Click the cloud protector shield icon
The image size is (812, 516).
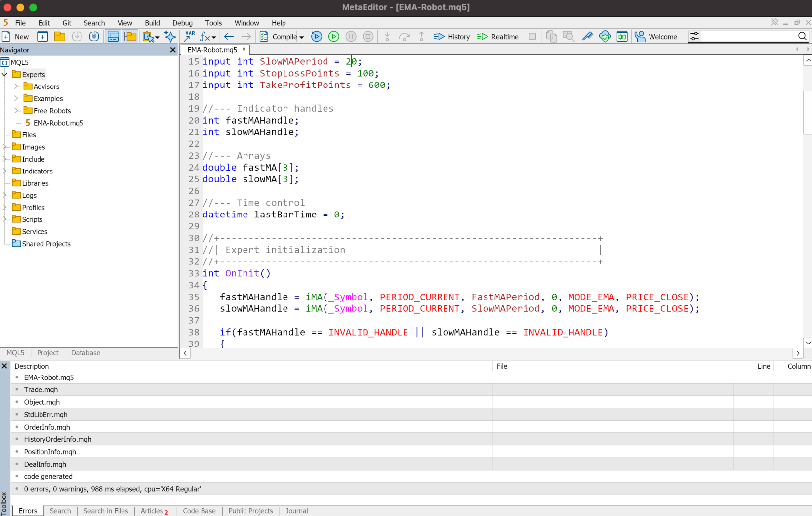click(605, 37)
